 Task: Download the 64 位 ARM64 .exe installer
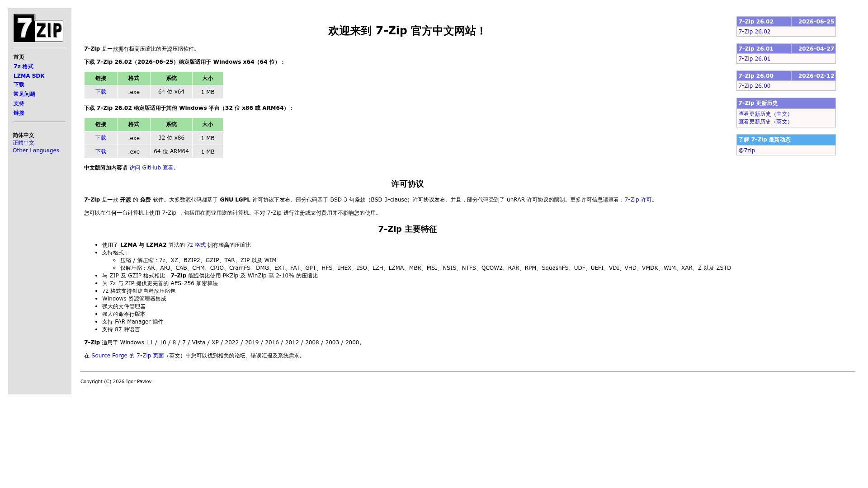click(x=101, y=151)
